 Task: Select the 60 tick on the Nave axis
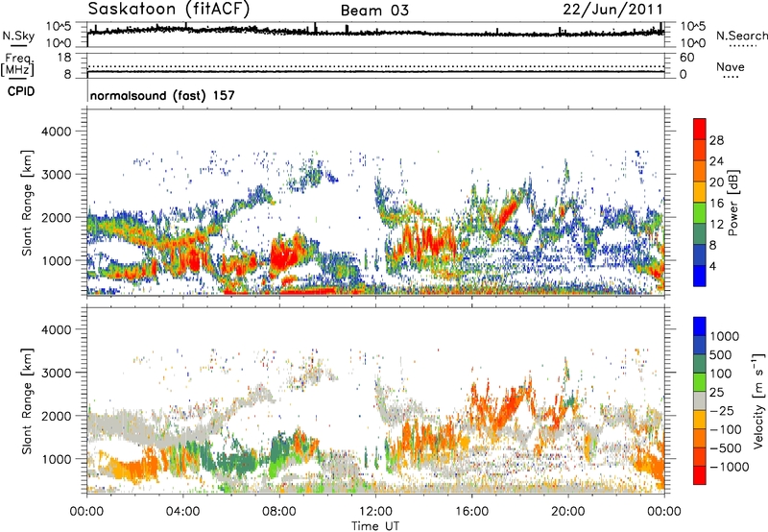[686, 58]
